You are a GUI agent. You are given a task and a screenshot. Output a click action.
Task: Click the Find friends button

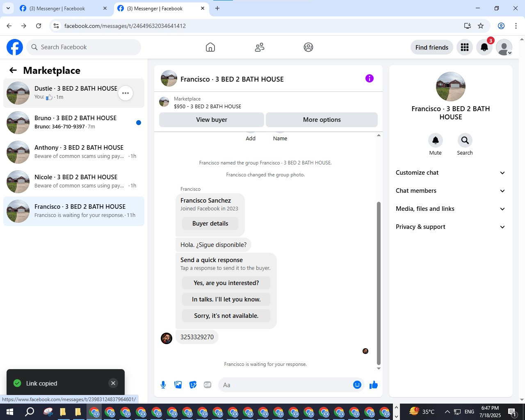point(432,47)
